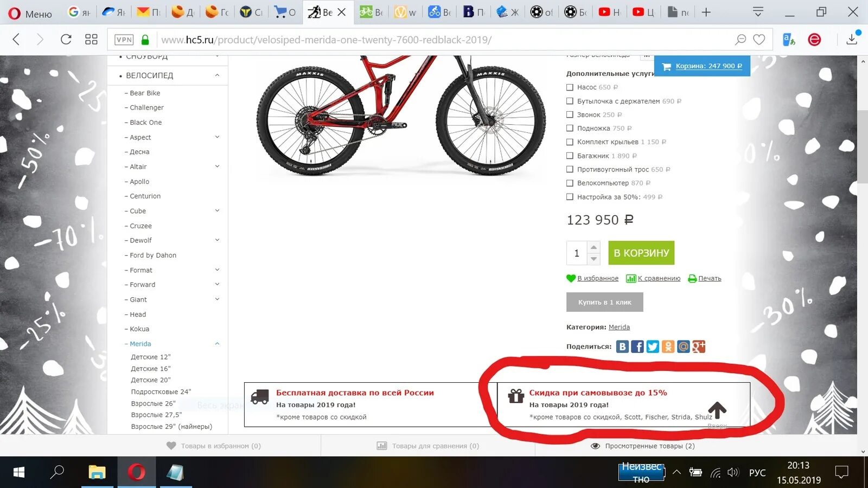Reload the current page
The width and height of the screenshot is (868, 488).
[66, 39]
